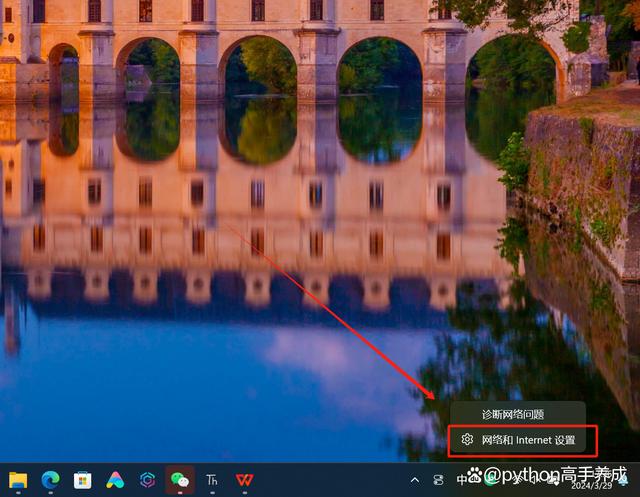The image size is (640, 497).
Task: Open WeChat from the taskbar
Action: 180,480
